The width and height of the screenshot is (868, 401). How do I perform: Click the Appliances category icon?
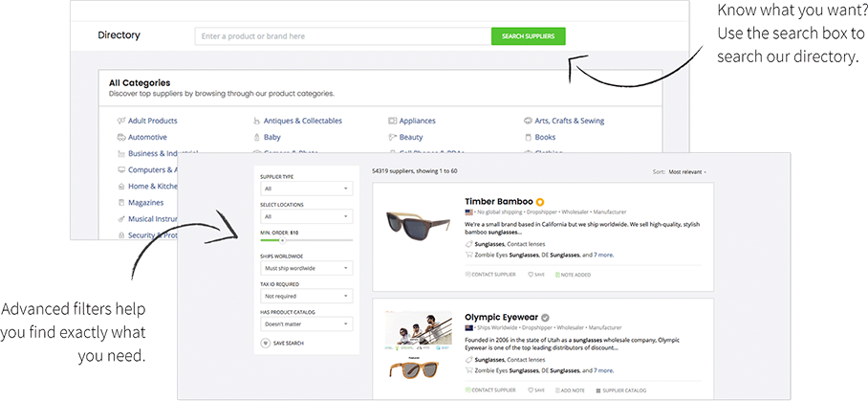pyautogui.click(x=393, y=121)
